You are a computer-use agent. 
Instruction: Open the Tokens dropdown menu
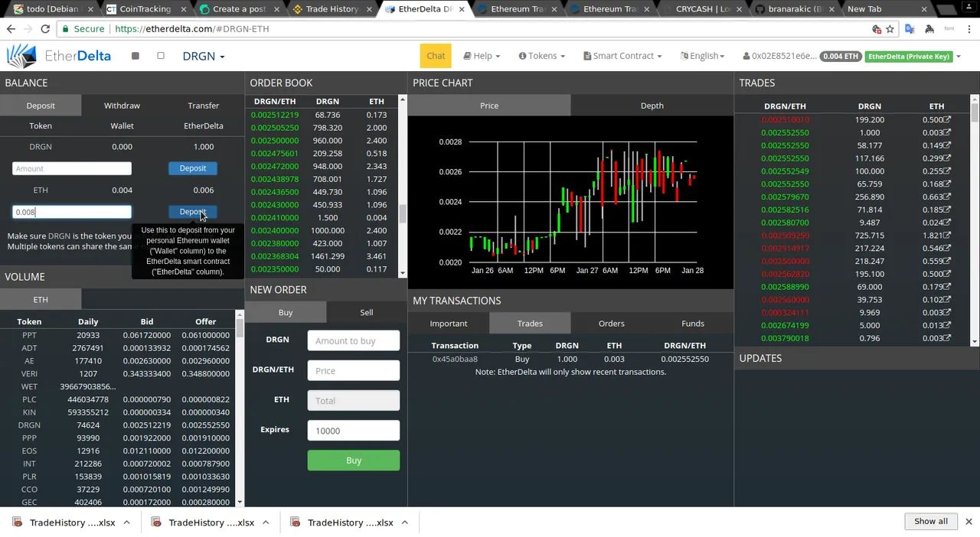[x=542, y=56]
